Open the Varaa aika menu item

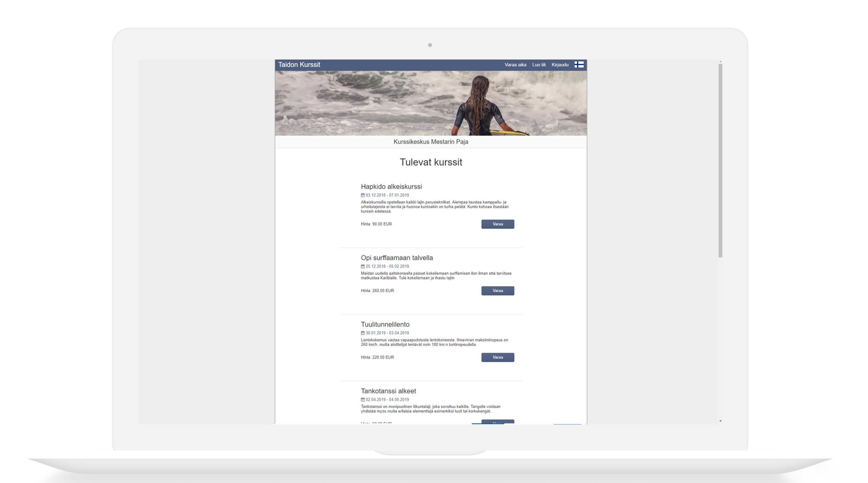click(515, 65)
